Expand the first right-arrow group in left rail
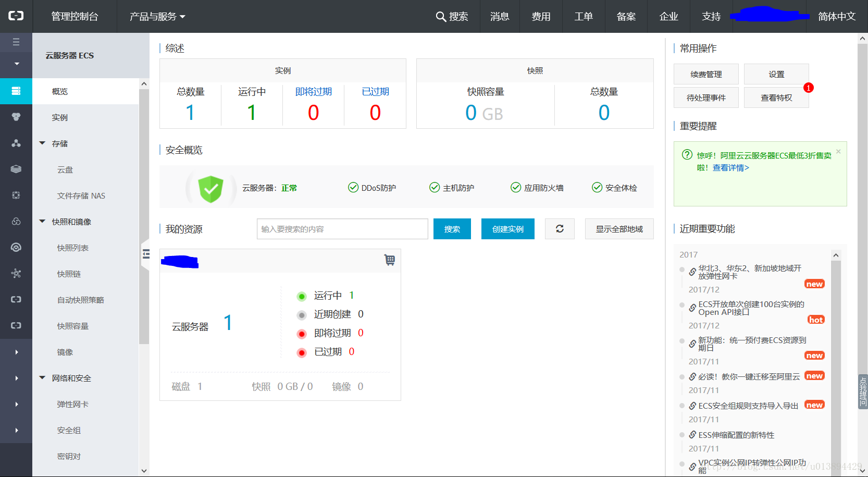 click(17, 352)
